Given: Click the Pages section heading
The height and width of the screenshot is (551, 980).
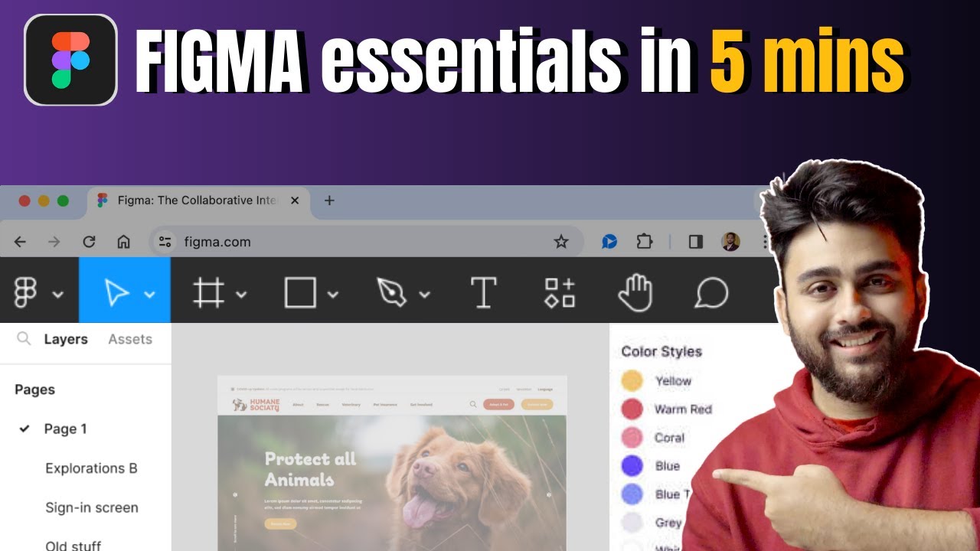Looking at the screenshot, I should click(34, 390).
